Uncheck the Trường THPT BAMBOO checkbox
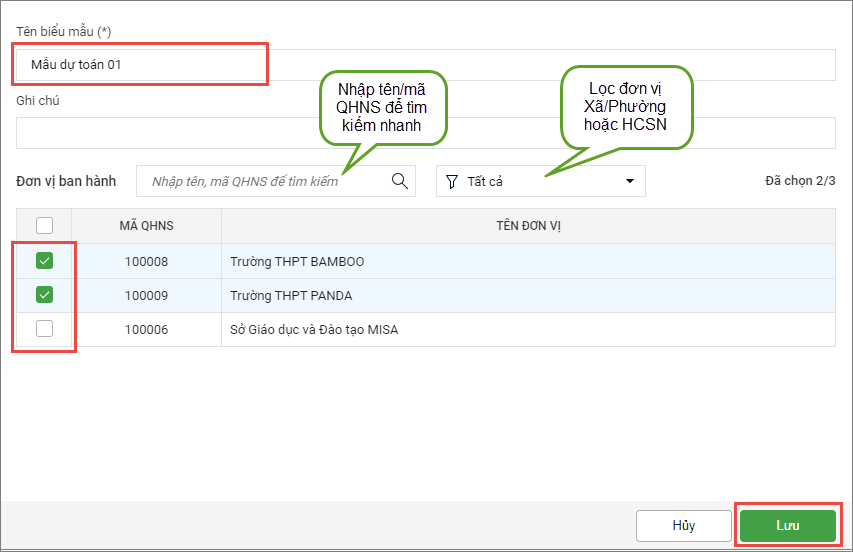 (44, 261)
